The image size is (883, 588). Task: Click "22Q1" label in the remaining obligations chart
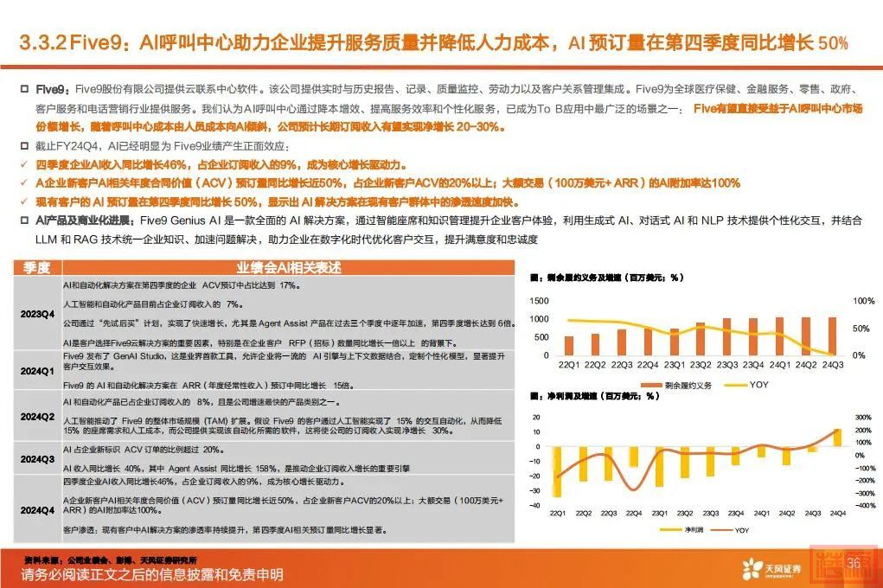569,365
